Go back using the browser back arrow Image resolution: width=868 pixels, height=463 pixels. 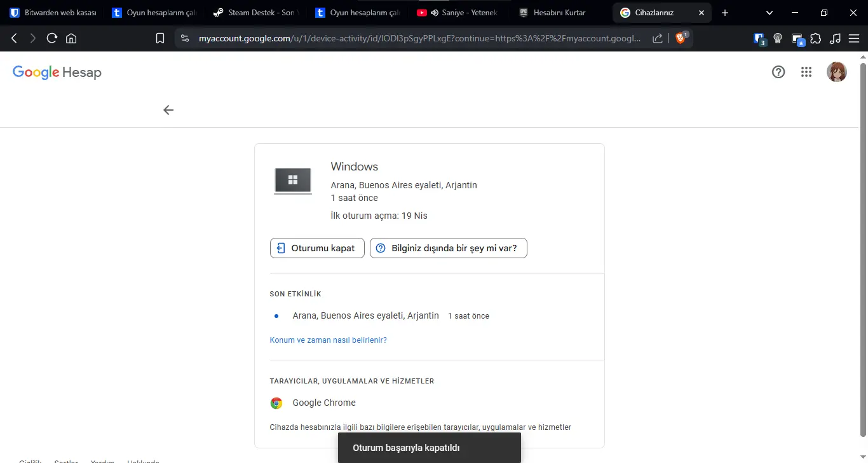[x=14, y=38]
